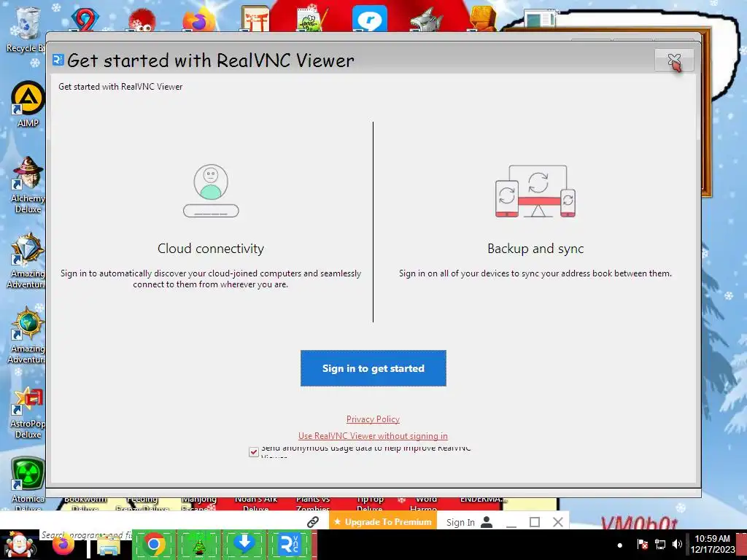The width and height of the screenshot is (747, 560).
Task: Open the Alchemy Deluxe desktop shortcut
Action: (x=28, y=184)
